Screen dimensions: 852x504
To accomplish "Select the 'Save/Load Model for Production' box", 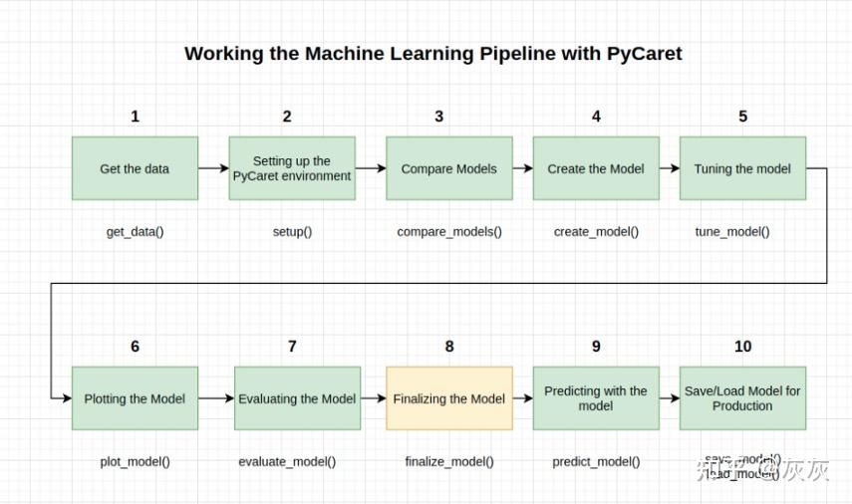I will click(742, 398).
